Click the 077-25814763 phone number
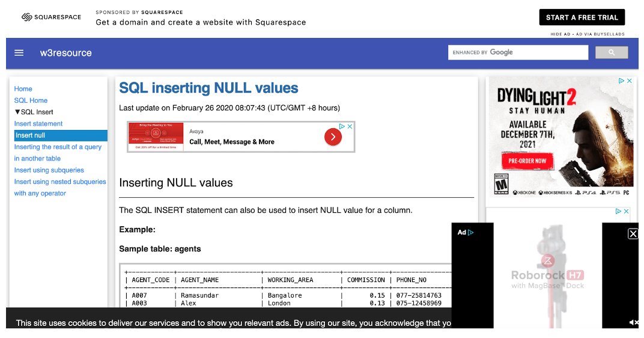This screenshot has width=644, height=338. tap(419, 295)
